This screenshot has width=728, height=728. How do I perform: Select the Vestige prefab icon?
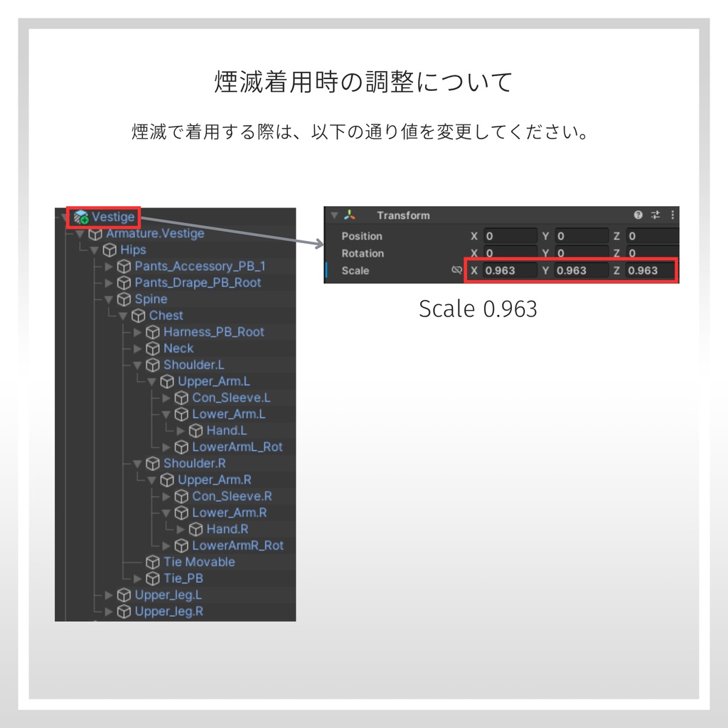[x=81, y=217]
